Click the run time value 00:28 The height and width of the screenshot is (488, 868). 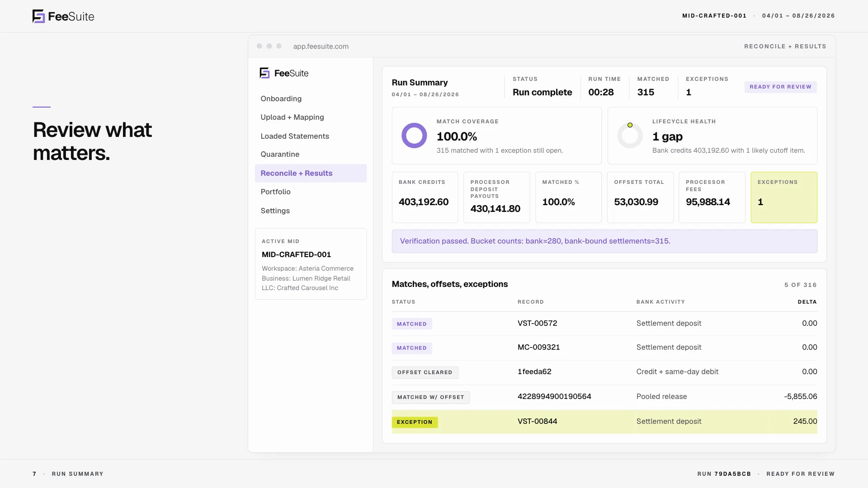(601, 92)
